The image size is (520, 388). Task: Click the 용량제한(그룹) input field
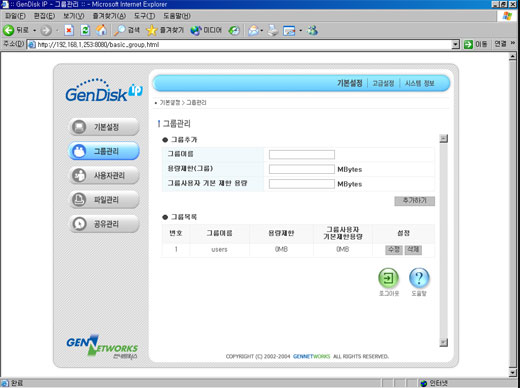coord(302,169)
